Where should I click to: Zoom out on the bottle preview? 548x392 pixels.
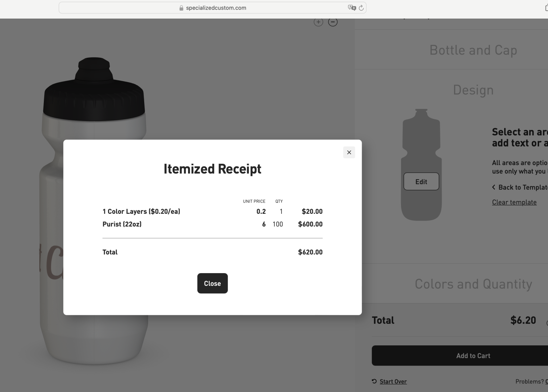tap(333, 22)
